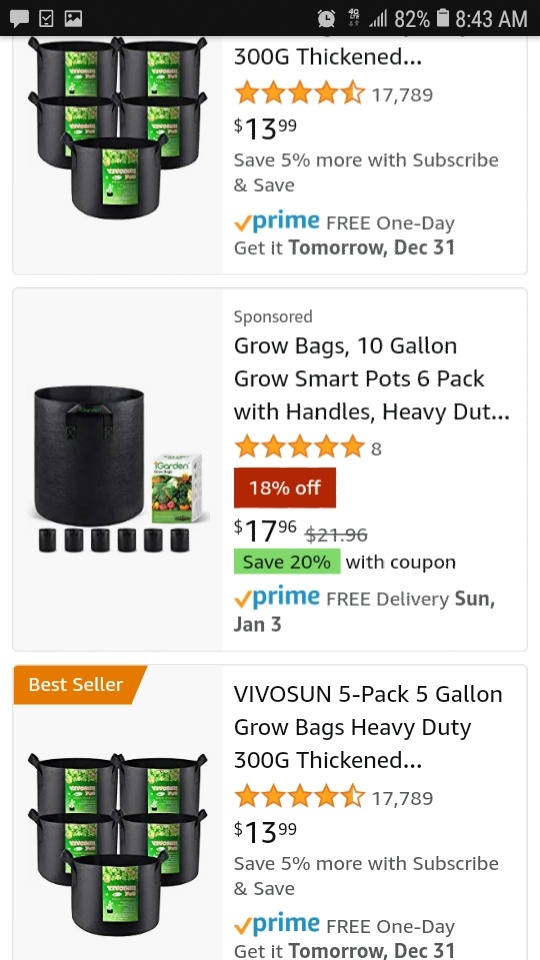This screenshot has height=960, width=540.
Task: Open top VIVOSUN grow bags product image
Action: coord(118,127)
